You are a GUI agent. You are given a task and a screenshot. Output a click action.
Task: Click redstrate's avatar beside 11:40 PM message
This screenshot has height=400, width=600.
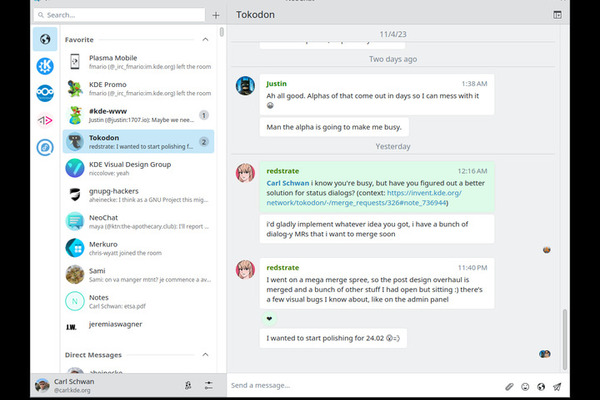(245, 269)
